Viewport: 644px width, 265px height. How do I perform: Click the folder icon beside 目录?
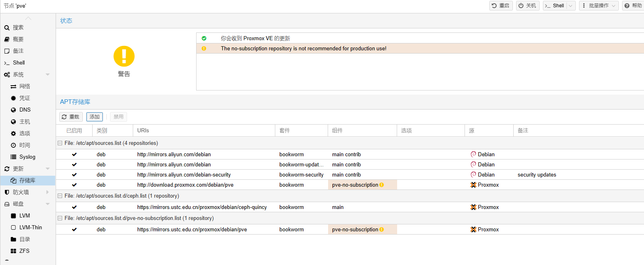click(13, 239)
